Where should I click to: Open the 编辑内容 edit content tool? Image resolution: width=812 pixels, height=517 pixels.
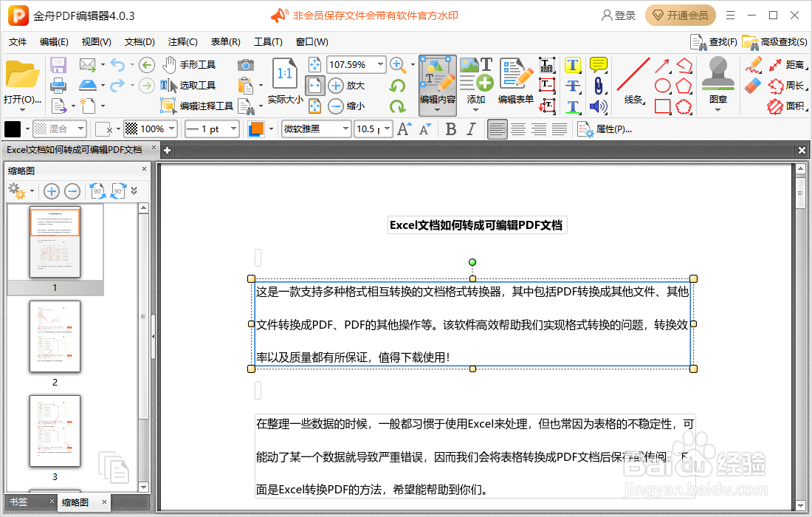(x=437, y=79)
